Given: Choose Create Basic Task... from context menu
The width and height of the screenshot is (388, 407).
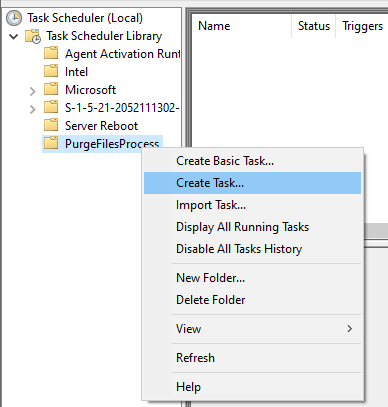Looking at the screenshot, I should click(x=252, y=161).
